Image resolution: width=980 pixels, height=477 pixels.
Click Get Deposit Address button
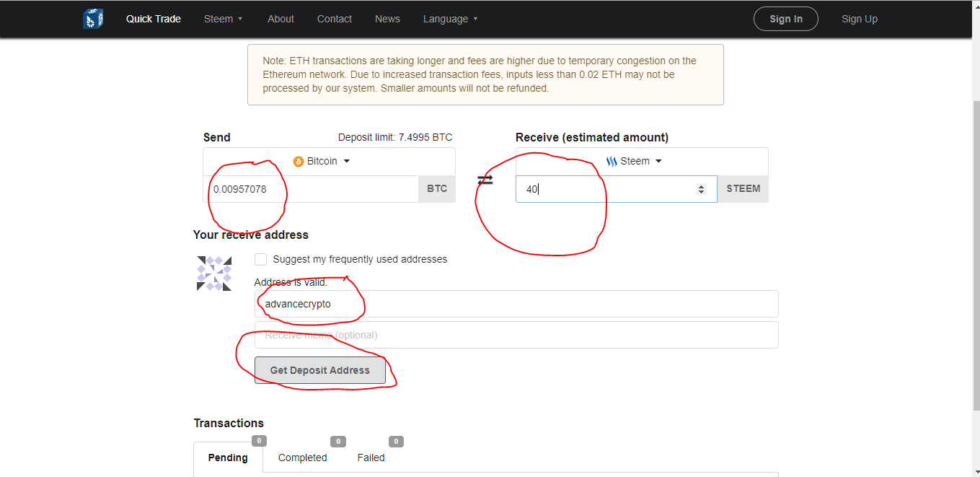click(320, 370)
